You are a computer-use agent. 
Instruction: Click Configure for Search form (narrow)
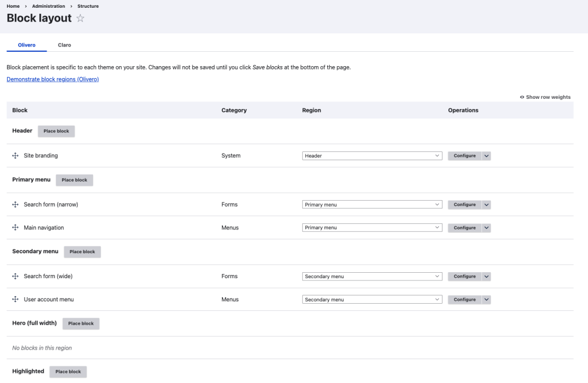click(465, 204)
